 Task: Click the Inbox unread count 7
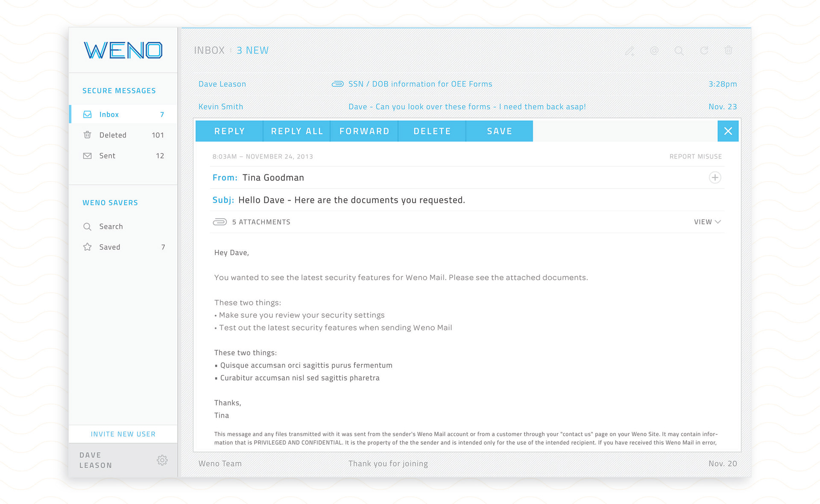pos(162,114)
